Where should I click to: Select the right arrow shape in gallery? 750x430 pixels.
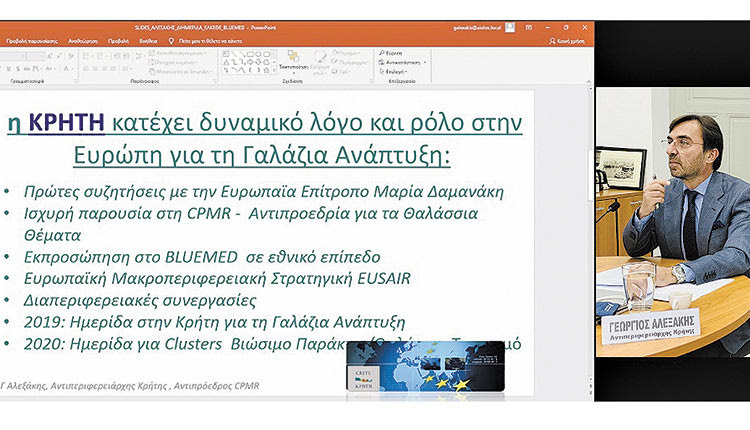[250, 63]
